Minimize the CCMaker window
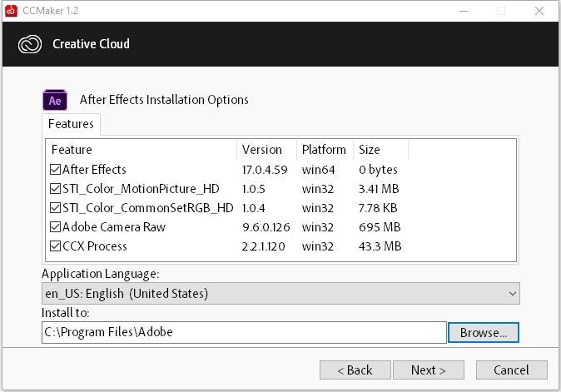This screenshot has width=561, height=392. [463, 11]
